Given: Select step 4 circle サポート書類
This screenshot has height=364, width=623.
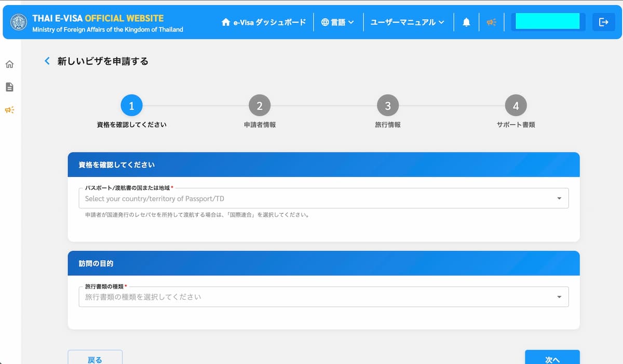Looking at the screenshot, I should click(x=516, y=106).
